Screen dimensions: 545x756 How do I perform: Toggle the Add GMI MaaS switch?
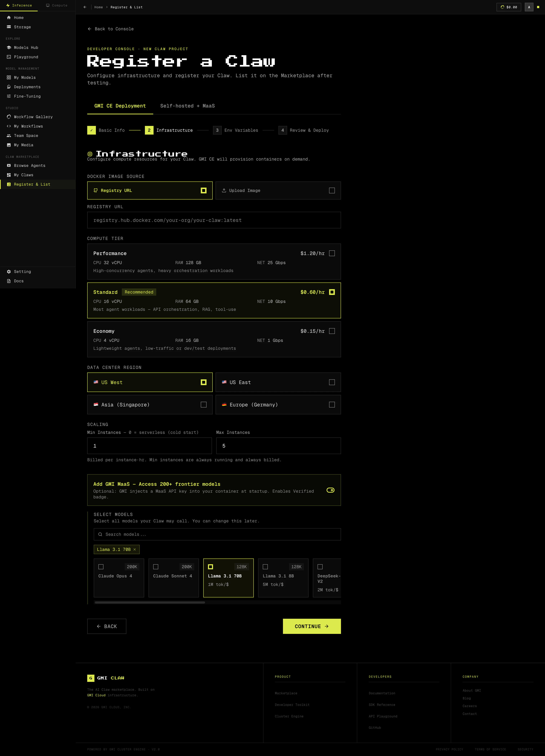point(330,490)
